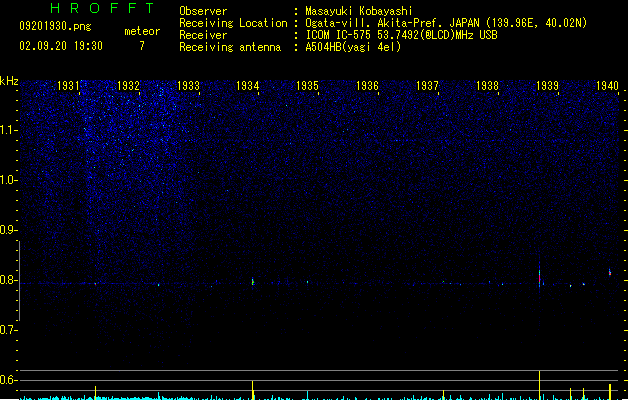This screenshot has width=629, height=400.
Task: Click the Observer label
Action: (203, 11)
